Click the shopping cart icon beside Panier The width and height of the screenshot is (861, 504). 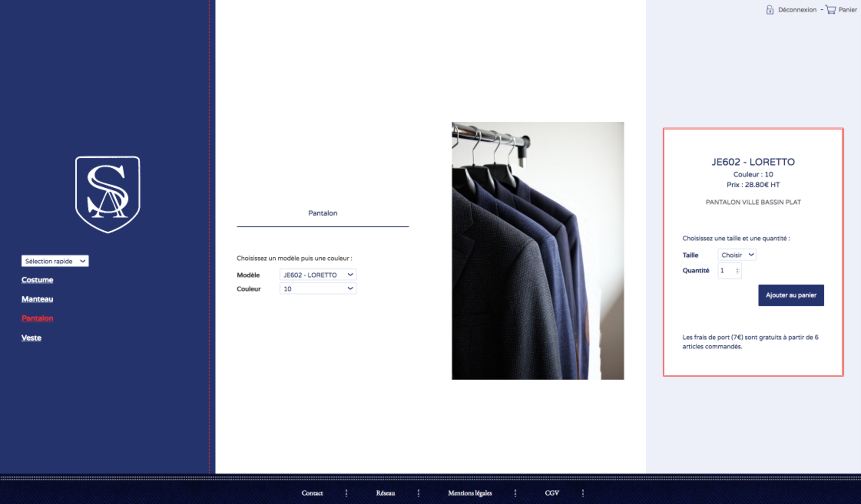tap(831, 9)
